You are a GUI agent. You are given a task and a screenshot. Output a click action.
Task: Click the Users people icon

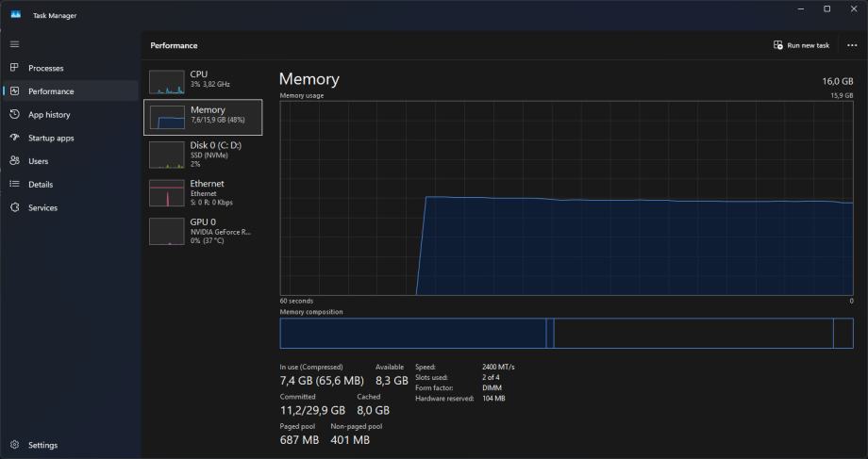[x=15, y=161]
